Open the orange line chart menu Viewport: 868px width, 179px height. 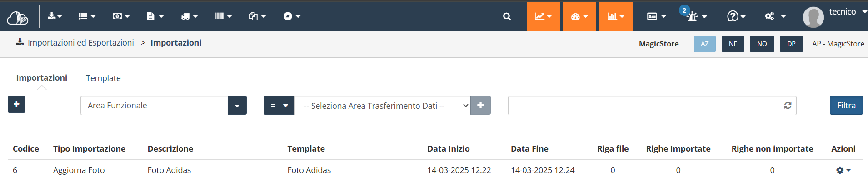pyautogui.click(x=543, y=16)
